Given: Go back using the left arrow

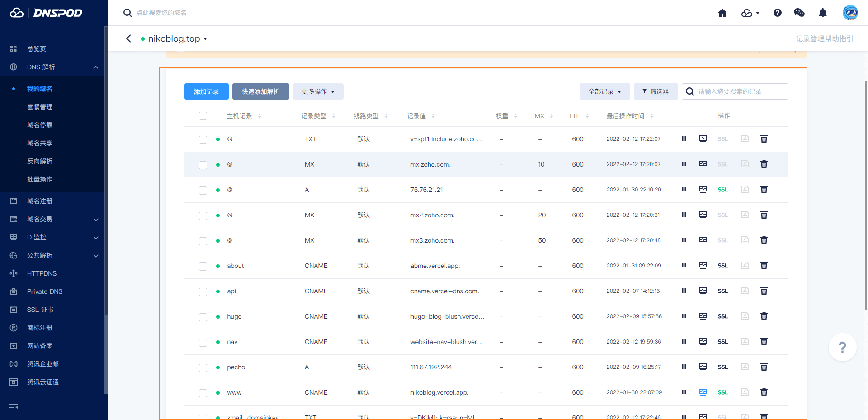Looking at the screenshot, I should point(129,39).
